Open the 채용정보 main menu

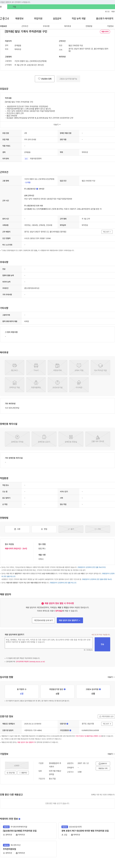[19, 19]
